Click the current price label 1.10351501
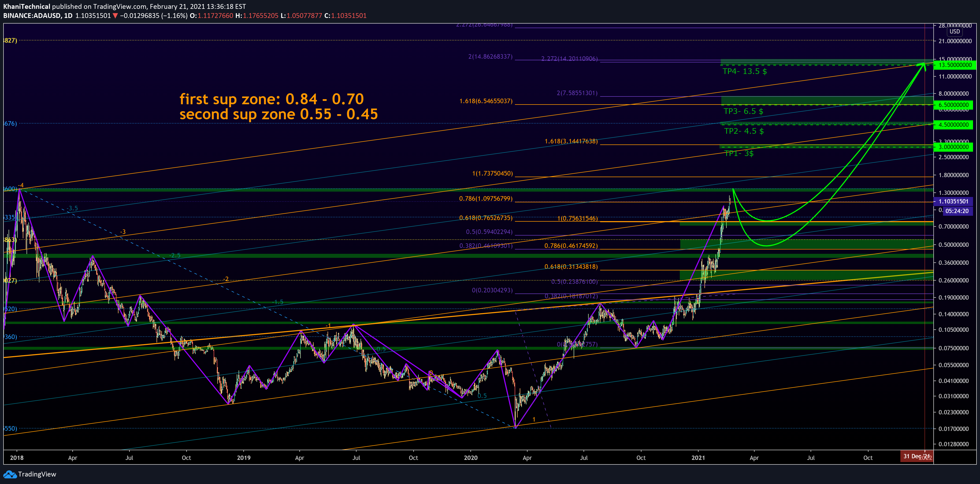 [x=953, y=202]
